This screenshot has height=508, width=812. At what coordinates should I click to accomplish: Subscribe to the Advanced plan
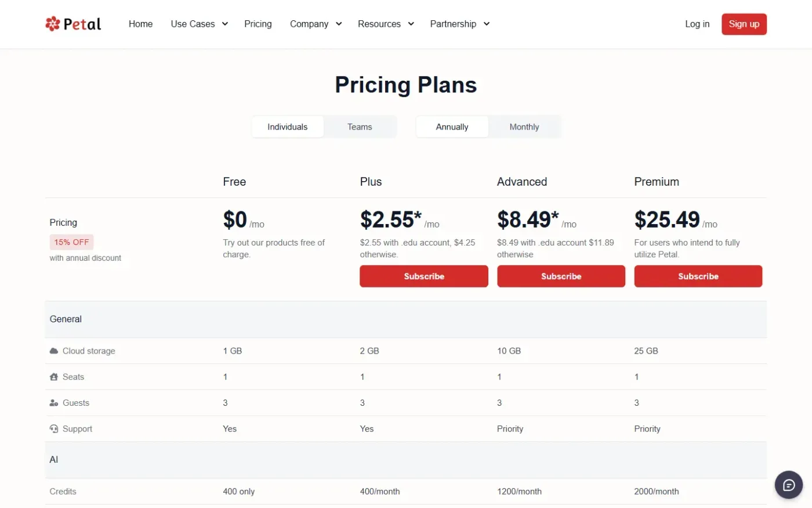tap(561, 276)
